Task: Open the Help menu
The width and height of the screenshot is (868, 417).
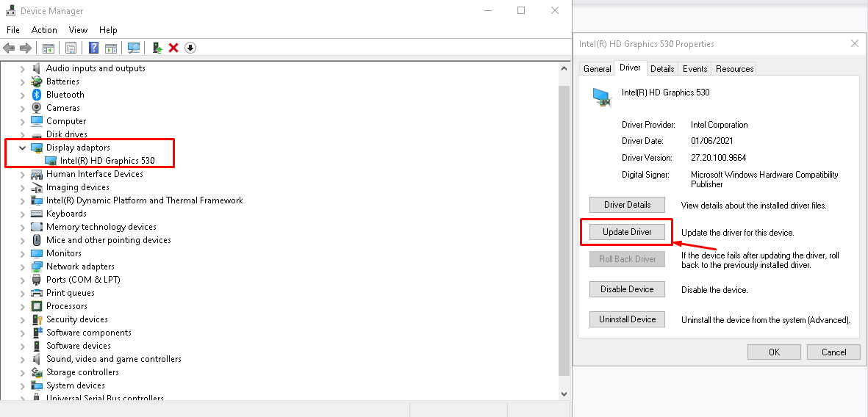Action: pos(108,30)
